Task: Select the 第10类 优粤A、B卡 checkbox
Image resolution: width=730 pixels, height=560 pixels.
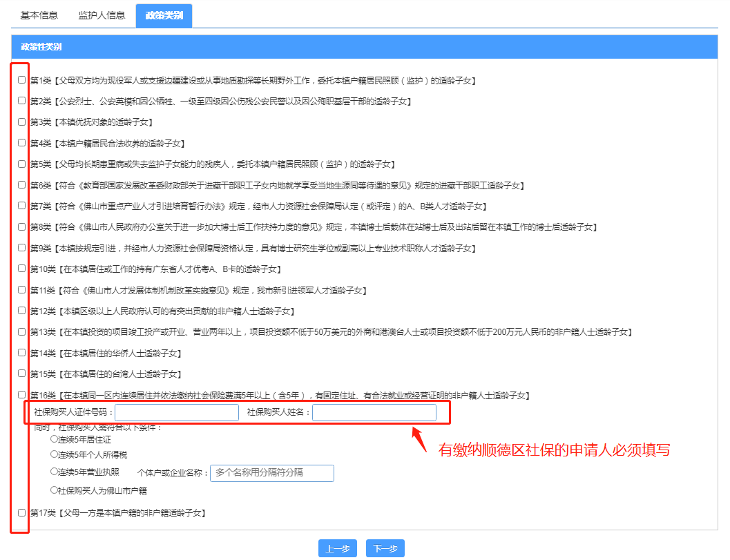Action: [22, 269]
